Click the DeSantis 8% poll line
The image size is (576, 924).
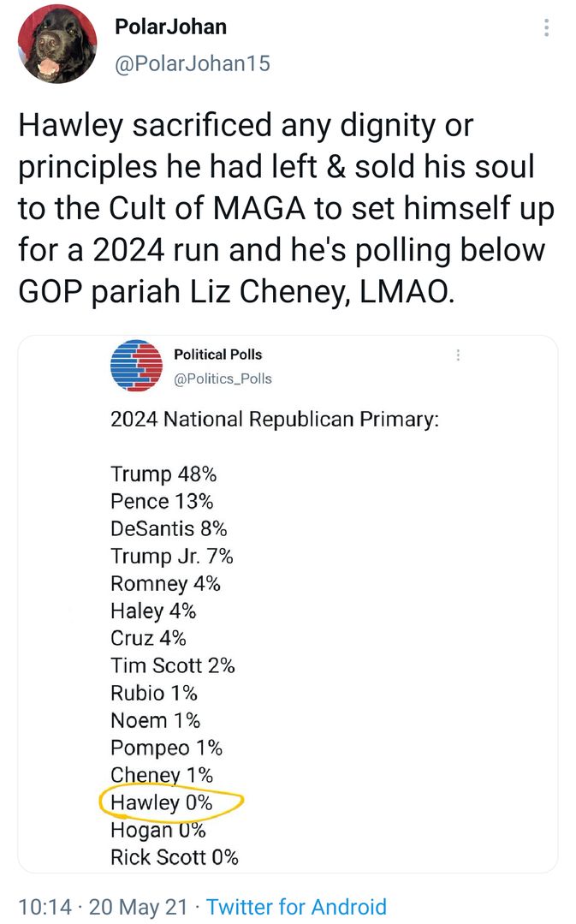coord(169,528)
